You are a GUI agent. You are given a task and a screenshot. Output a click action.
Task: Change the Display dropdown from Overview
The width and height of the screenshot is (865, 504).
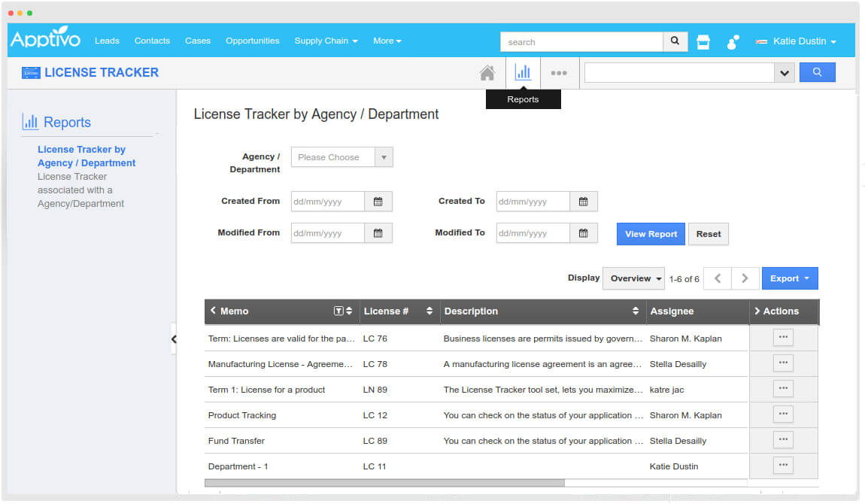[633, 278]
